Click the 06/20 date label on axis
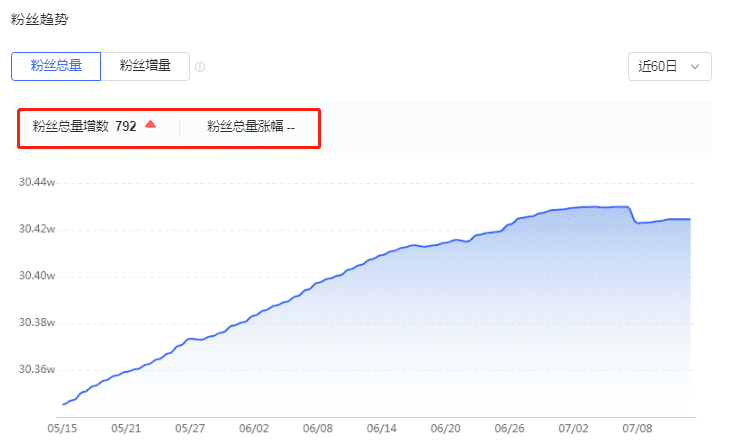Viewport: 733px width, 444px height. (x=446, y=428)
